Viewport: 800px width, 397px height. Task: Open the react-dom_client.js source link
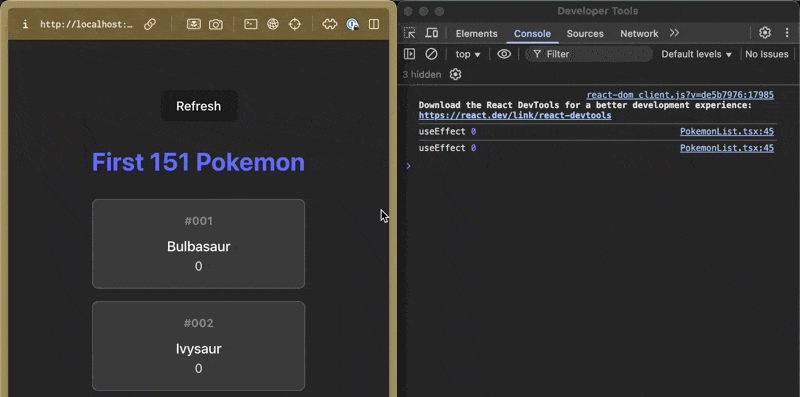point(680,95)
